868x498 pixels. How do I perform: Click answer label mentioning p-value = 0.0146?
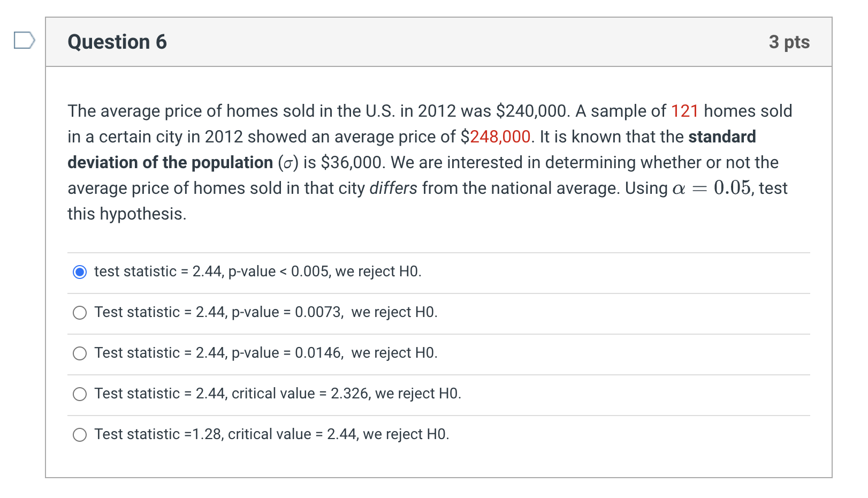266,353
